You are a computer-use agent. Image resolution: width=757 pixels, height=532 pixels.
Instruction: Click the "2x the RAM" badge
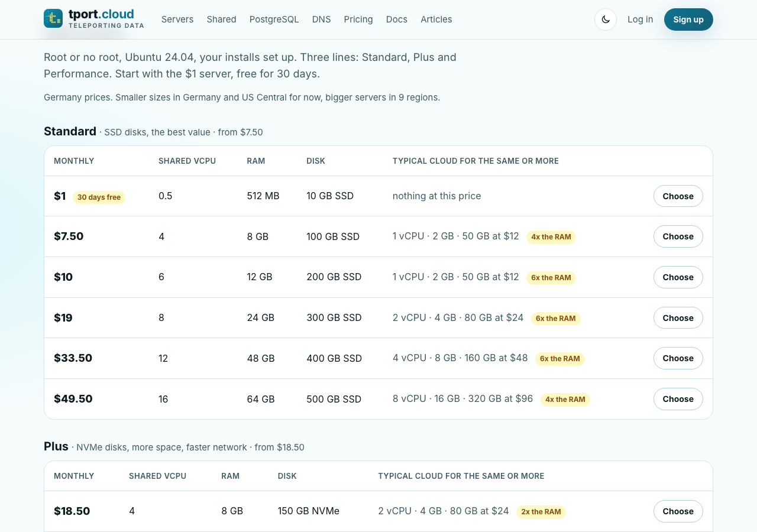(x=541, y=512)
